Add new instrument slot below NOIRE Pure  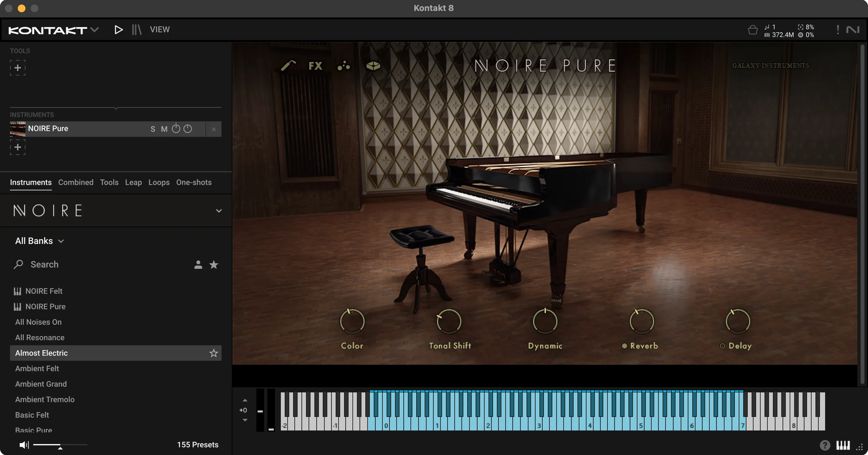click(x=18, y=147)
